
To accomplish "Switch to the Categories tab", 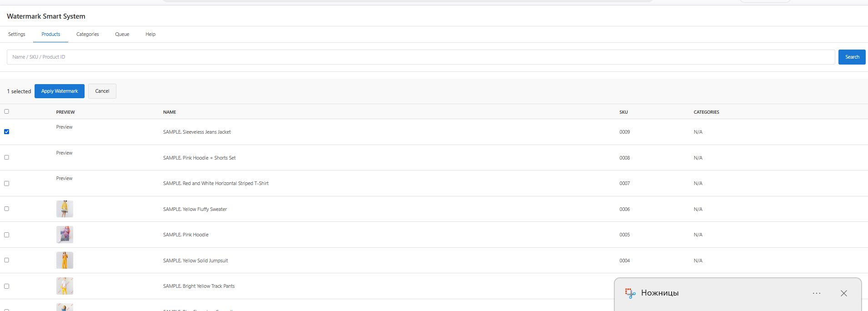I will (87, 34).
